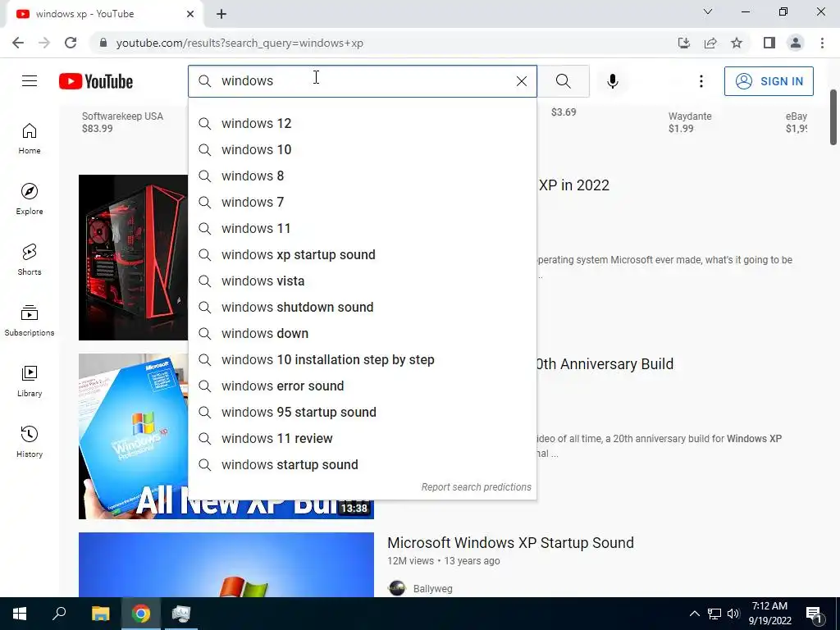Open a new tab with plus button

tap(221, 15)
